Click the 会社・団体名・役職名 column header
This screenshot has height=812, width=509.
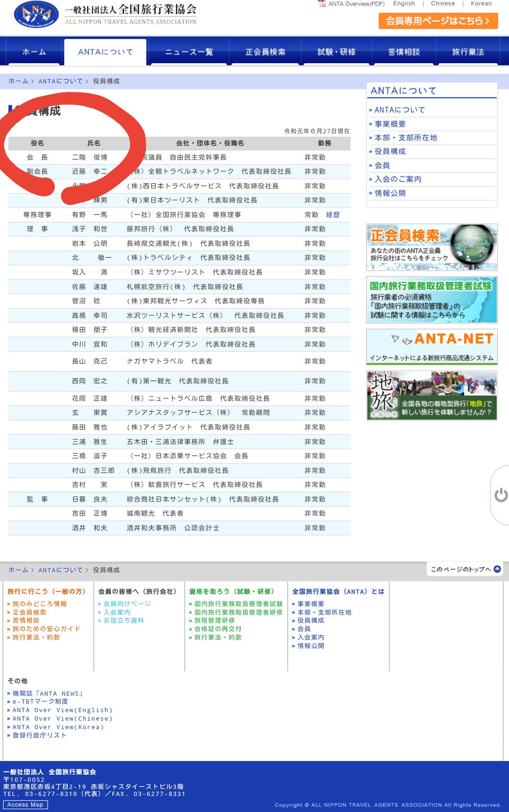click(210, 143)
